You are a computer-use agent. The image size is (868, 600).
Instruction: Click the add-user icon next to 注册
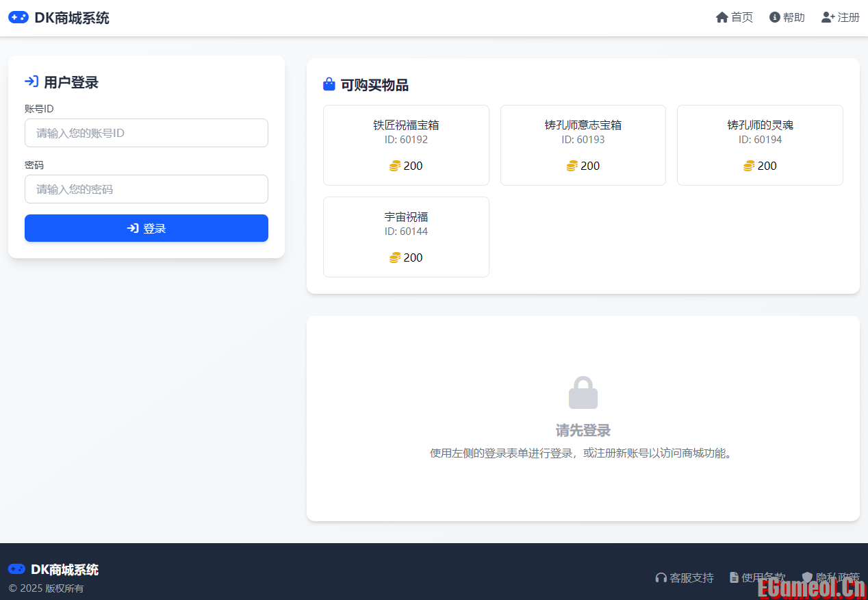tap(826, 17)
